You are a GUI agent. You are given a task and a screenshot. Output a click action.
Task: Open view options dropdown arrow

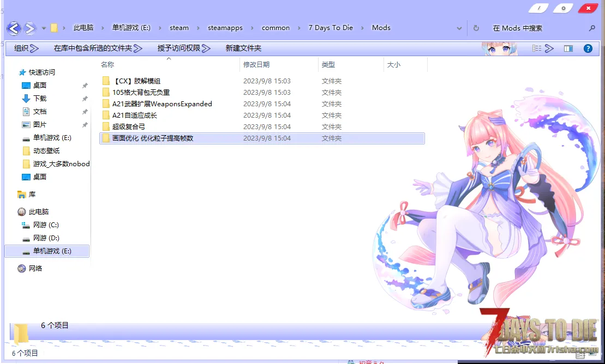pyautogui.click(x=549, y=48)
